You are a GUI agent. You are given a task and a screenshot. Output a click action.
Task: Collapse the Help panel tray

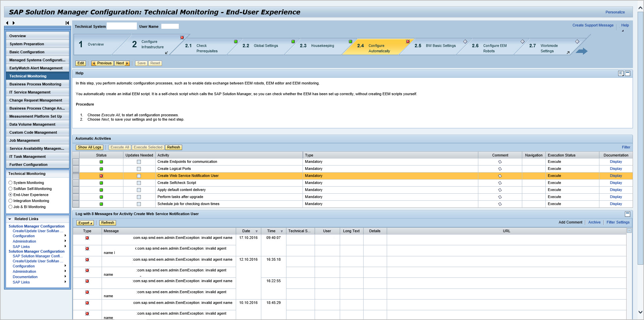point(628,73)
